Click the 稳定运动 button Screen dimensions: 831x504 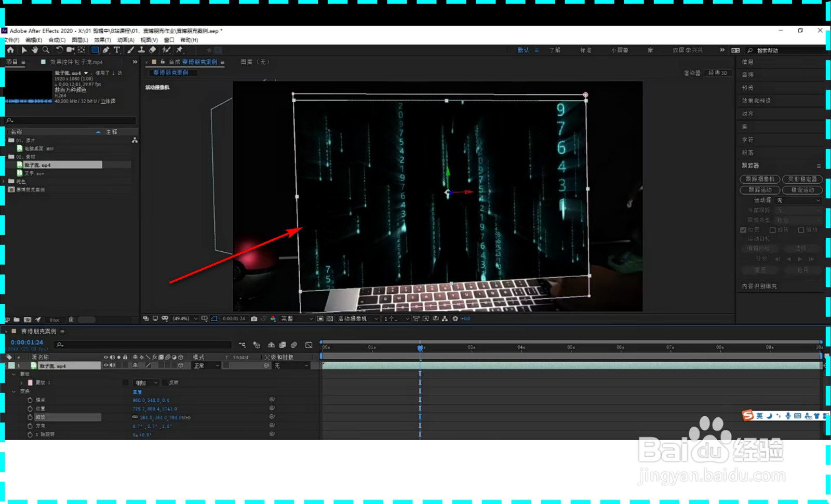(802, 190)
